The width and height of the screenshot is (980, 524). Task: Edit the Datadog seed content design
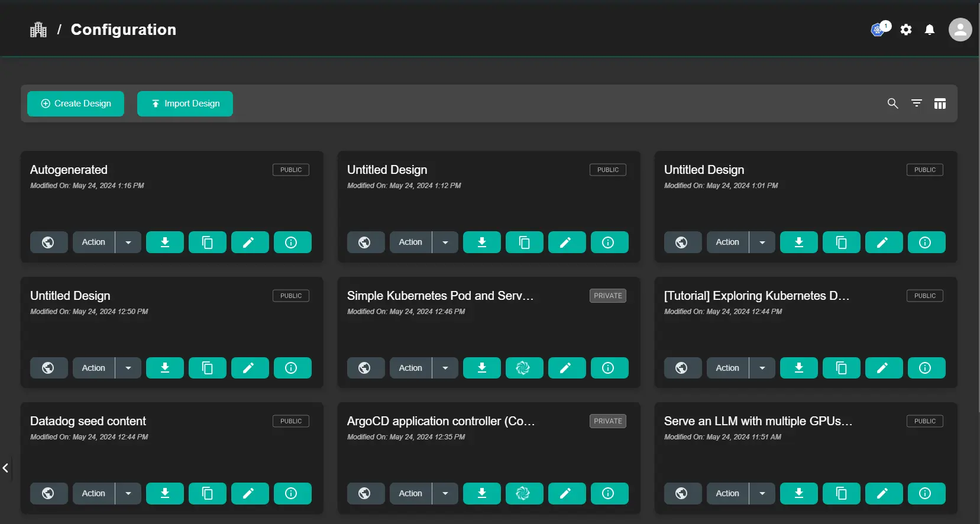click(x=250, y=493)
